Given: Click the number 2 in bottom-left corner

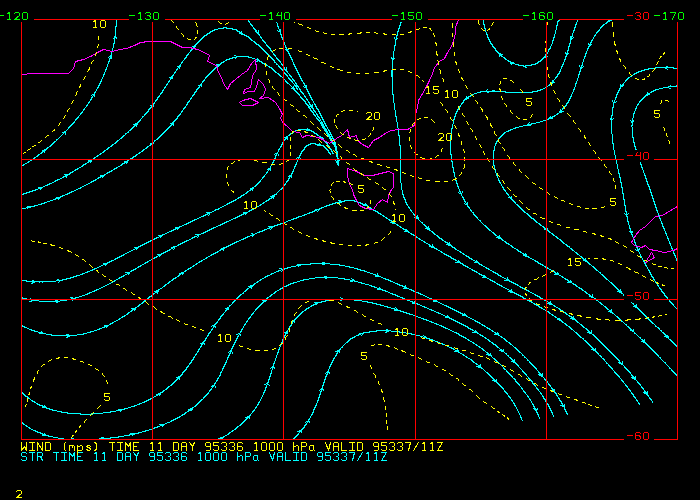Looking at the screenshot, I should click(x=18, y=493).
